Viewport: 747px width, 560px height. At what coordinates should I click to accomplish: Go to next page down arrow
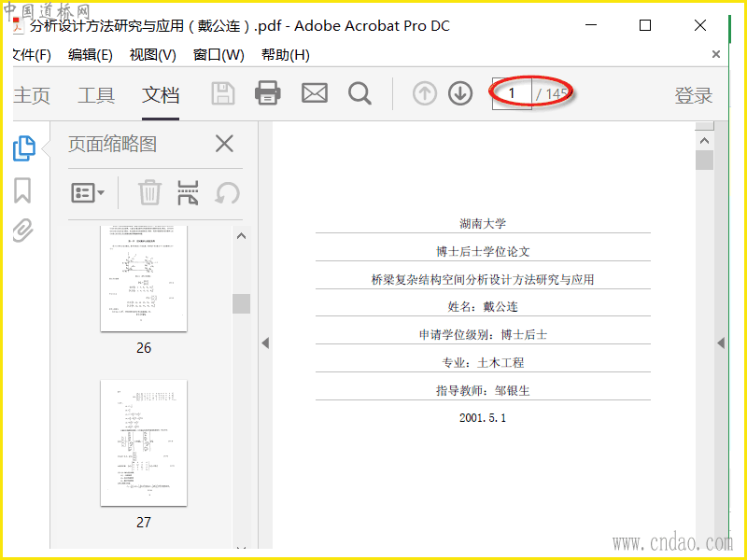460,93
